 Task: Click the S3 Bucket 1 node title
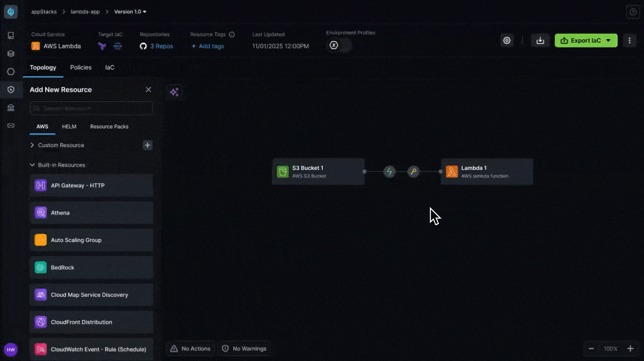[308, 168]
